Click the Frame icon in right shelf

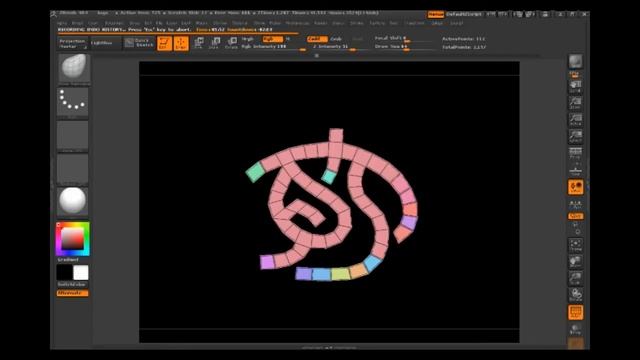click(576, 245)
